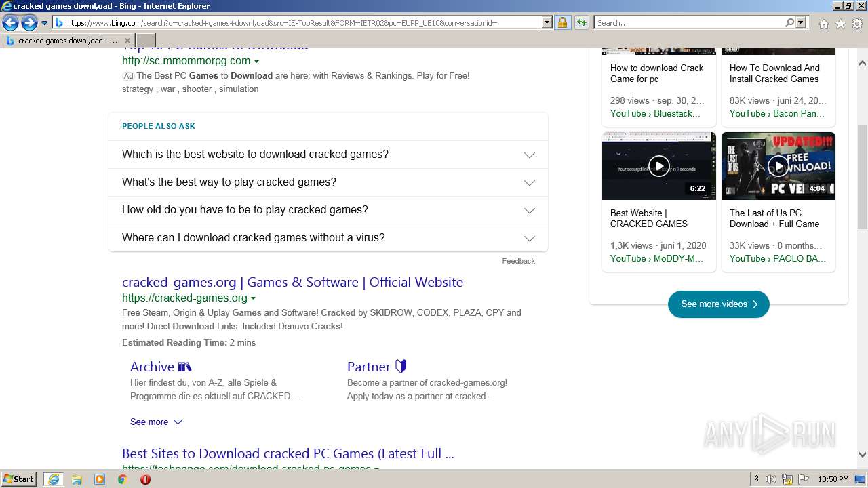This screenshot has width=868, height=488.
Task: Focus the browser Search box
Action: coord(689,22)
